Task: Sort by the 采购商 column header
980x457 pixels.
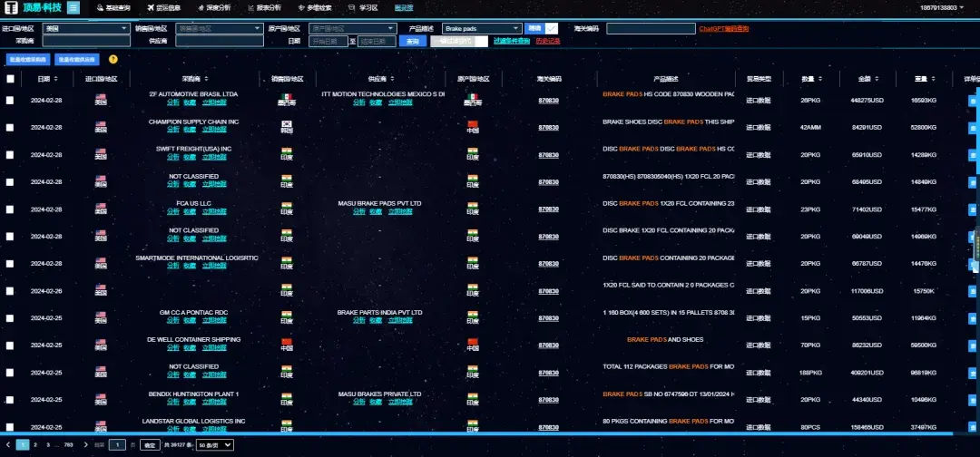Action: point(195,79)
